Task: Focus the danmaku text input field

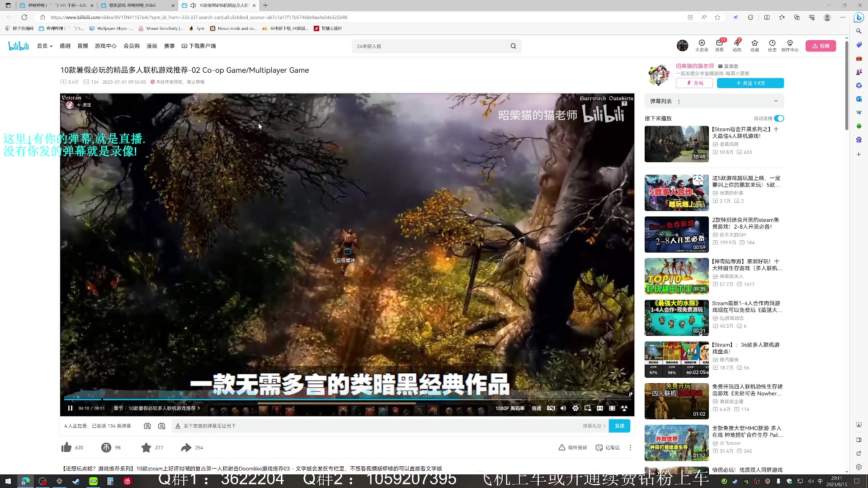Action: pyautogui.click(x=380, y=426)
